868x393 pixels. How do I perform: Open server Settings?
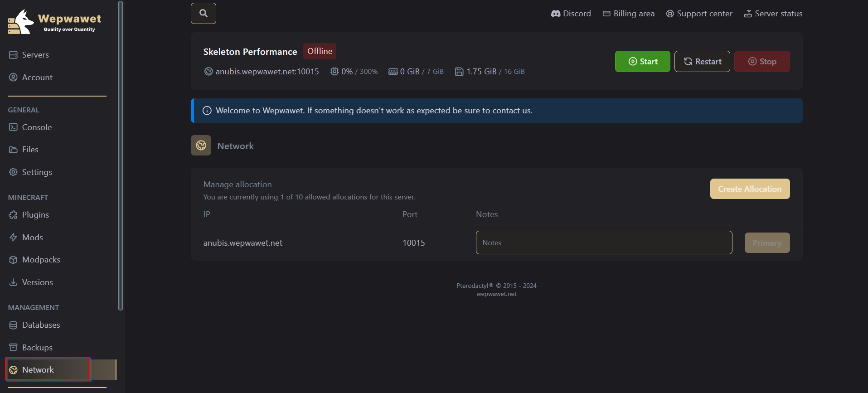pyautogui.click(x=30, y=172)
